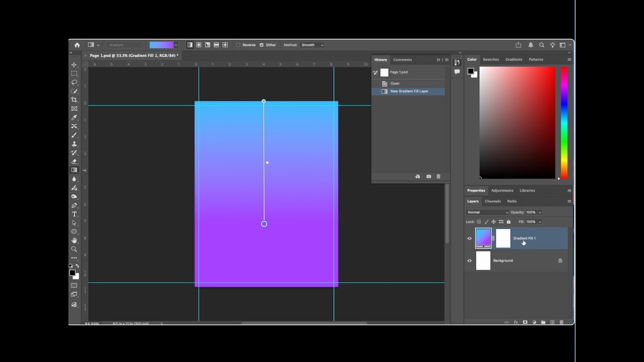Create a new layer with plus icon
The image size is (644, 362).
point(552,322)
